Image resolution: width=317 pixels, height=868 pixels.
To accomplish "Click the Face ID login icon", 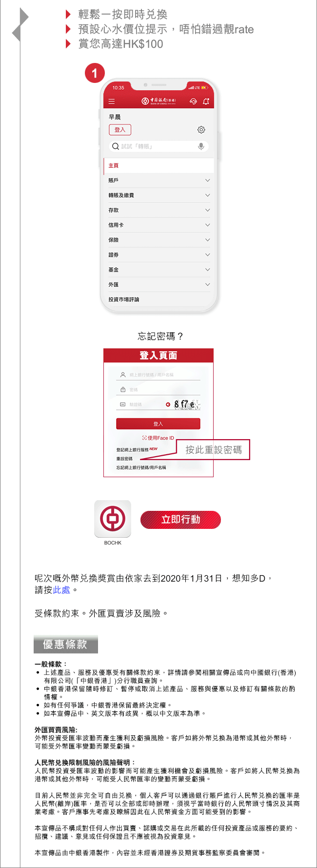I will tap(144, 438).
